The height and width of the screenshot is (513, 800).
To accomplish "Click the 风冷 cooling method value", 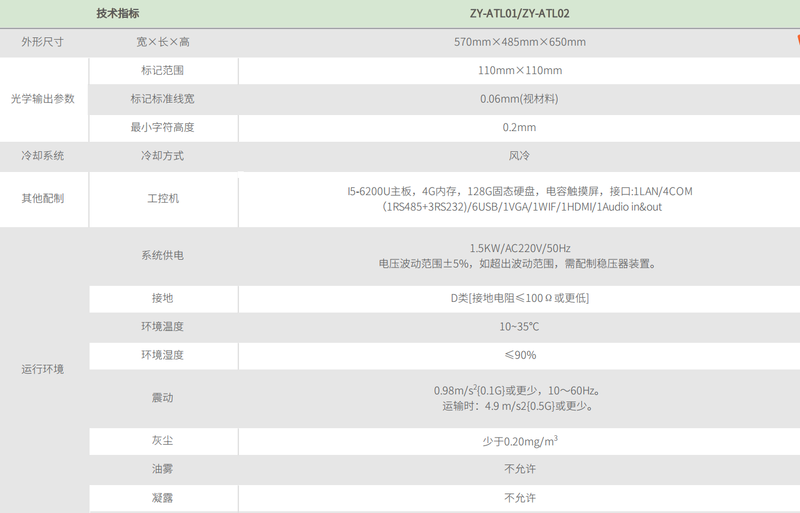I will click(519, 156).
